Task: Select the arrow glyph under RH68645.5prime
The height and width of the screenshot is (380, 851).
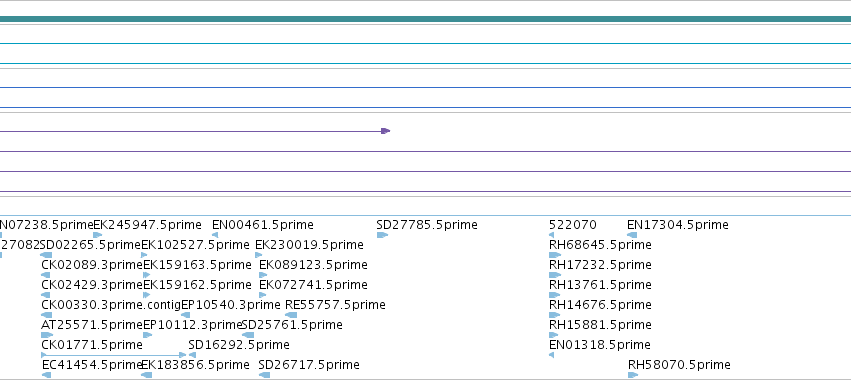Action: point(555,255)
